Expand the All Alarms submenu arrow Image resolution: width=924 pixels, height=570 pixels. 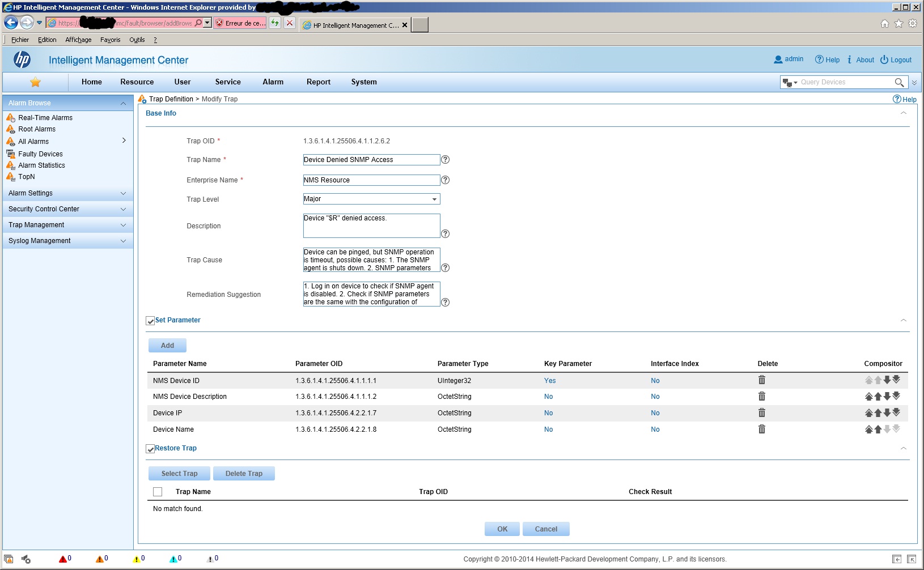coord(124,141)
